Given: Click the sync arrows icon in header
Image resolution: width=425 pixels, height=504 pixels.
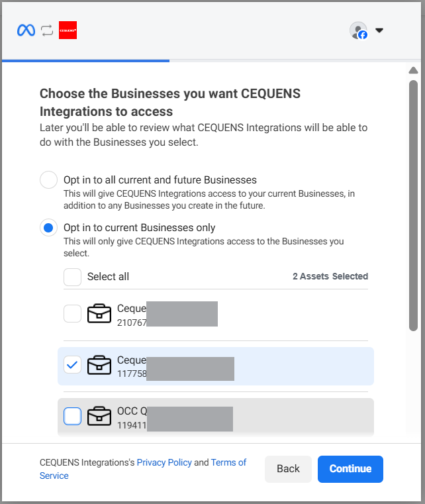Looking at the screenshot, I should tap(47, 30).
